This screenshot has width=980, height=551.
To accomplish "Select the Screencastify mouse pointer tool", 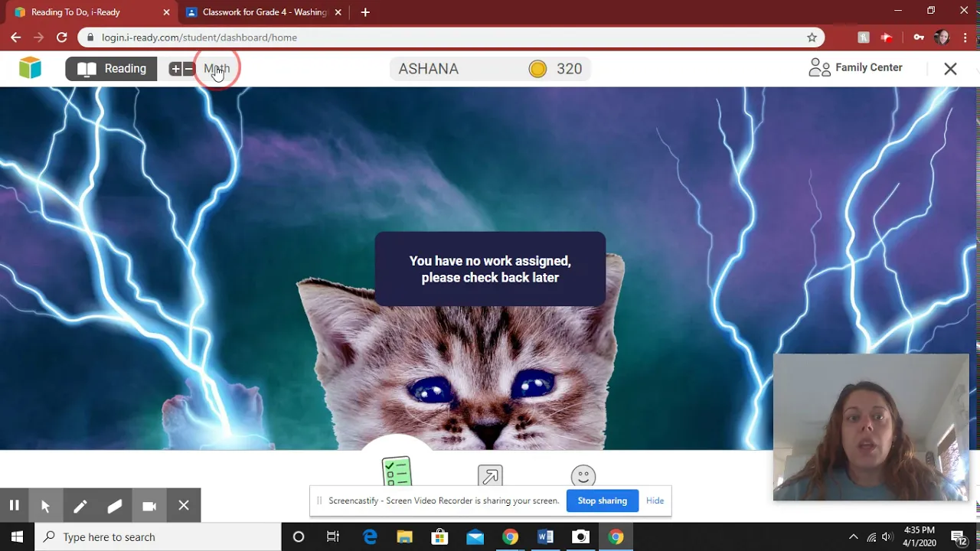I will pyautogui.click(x=45, y=505).
